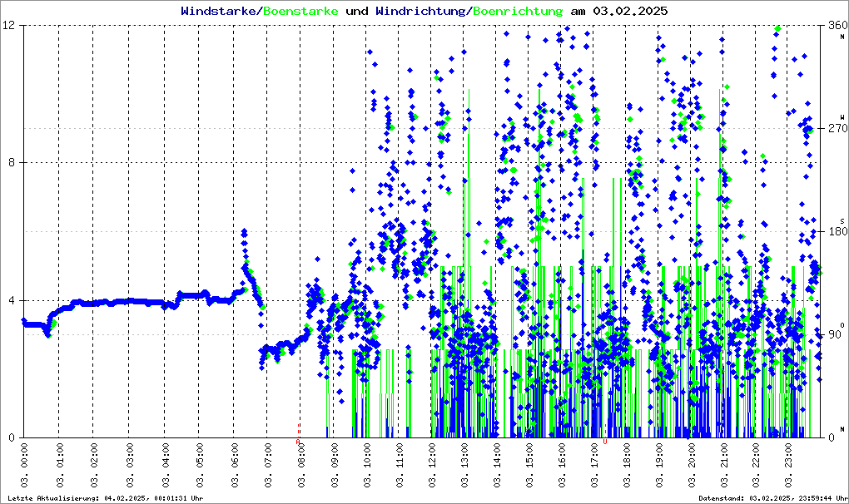Click time label '03. 04:00'
849x504 pixels.
(x=166, y=466)
